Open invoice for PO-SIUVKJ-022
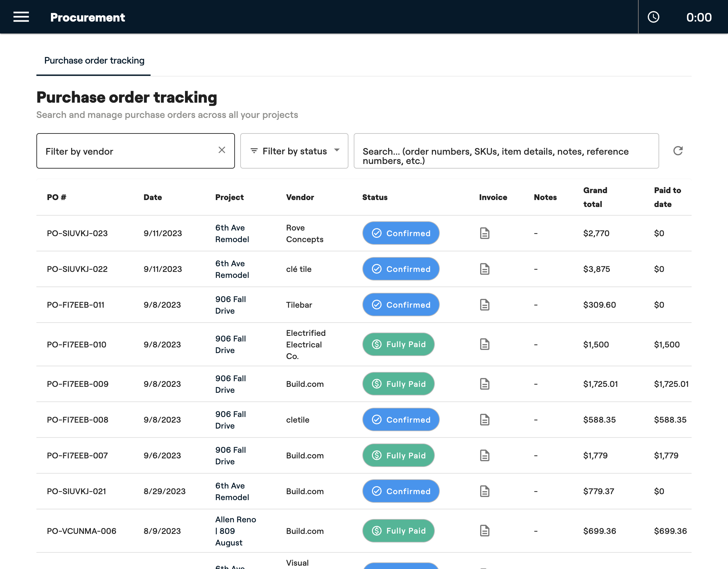 485,269
